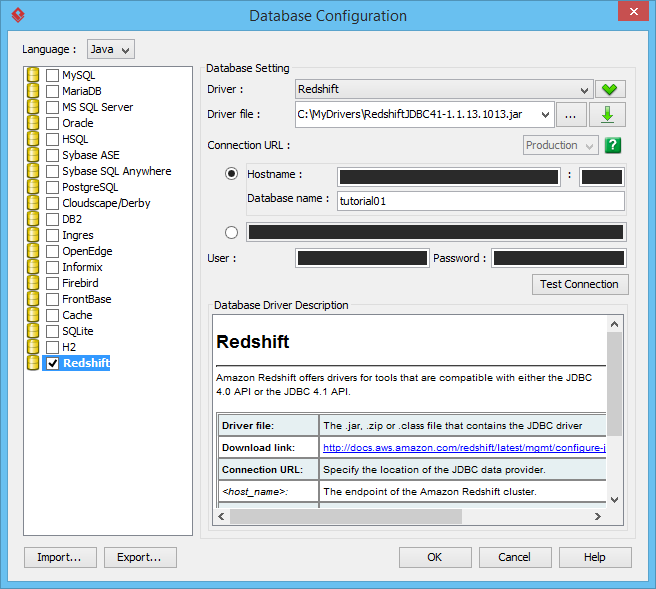Click the description scroll right arrow

point(598,517)
